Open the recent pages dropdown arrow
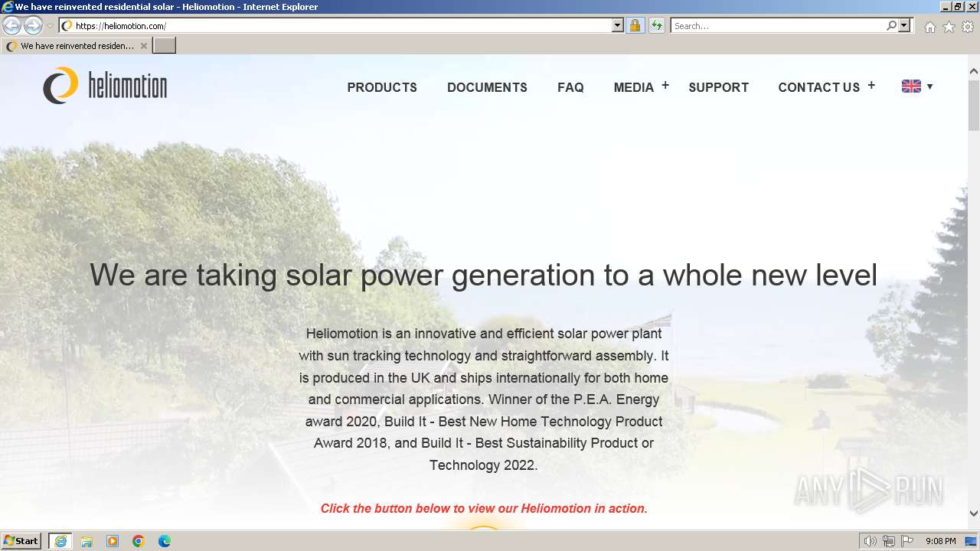The image size is (980, 551). (50, 25)
